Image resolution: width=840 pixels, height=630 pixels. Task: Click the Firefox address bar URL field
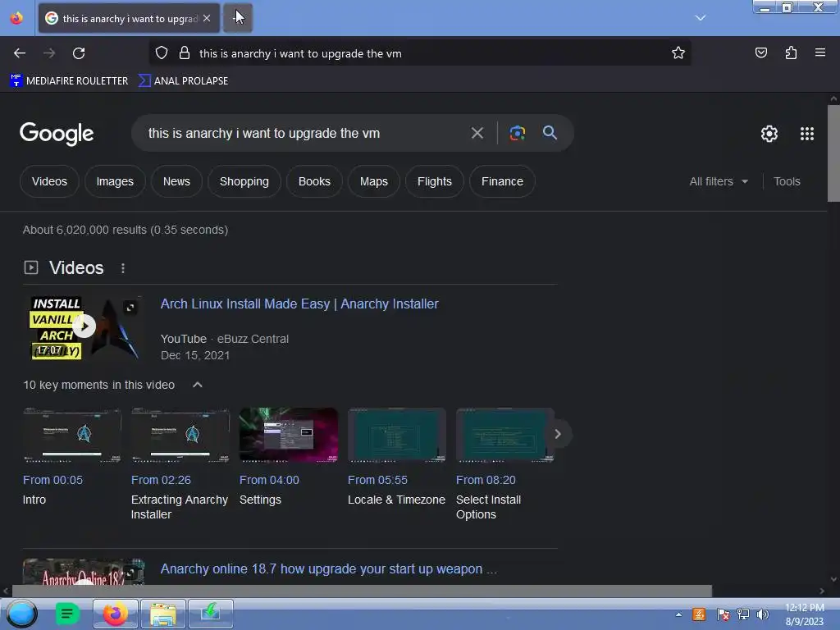click(428, 53)
